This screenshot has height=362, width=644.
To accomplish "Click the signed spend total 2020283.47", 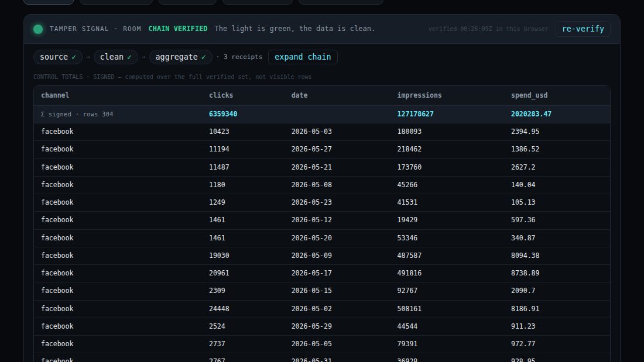I will pos(531,114).
